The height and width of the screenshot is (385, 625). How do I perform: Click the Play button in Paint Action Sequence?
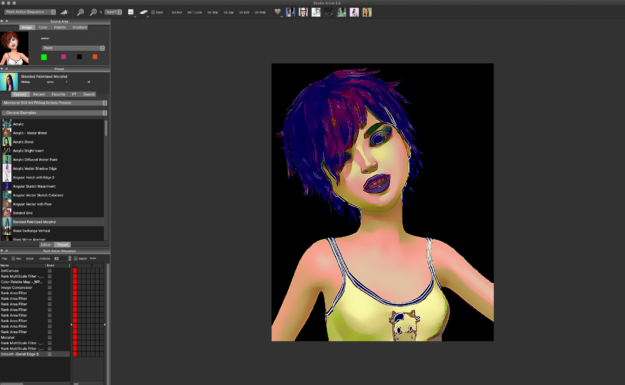[5, 258]
